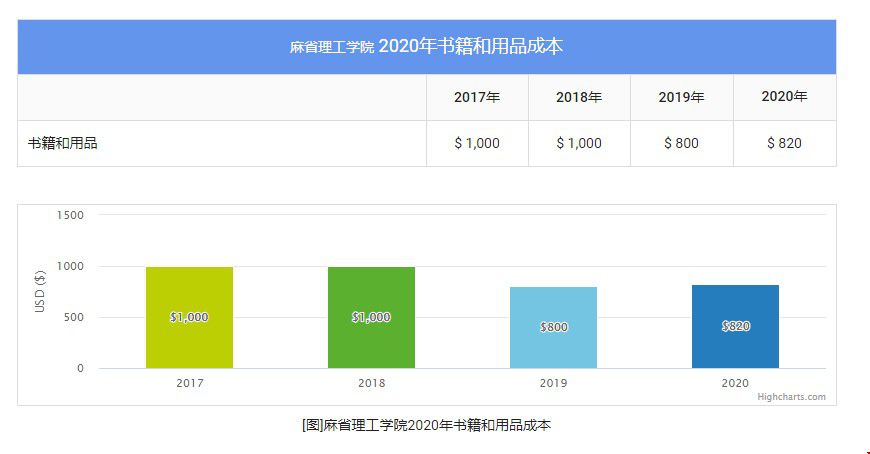Select the 2017年 column header
Screen dimensions: 870x454
click(477, 97)
